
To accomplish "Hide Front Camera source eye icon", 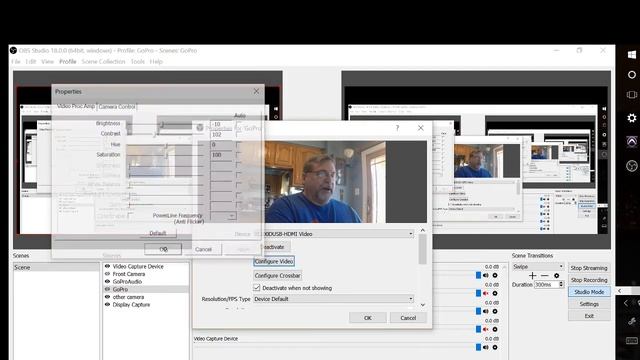I will [x=107, y=274].
